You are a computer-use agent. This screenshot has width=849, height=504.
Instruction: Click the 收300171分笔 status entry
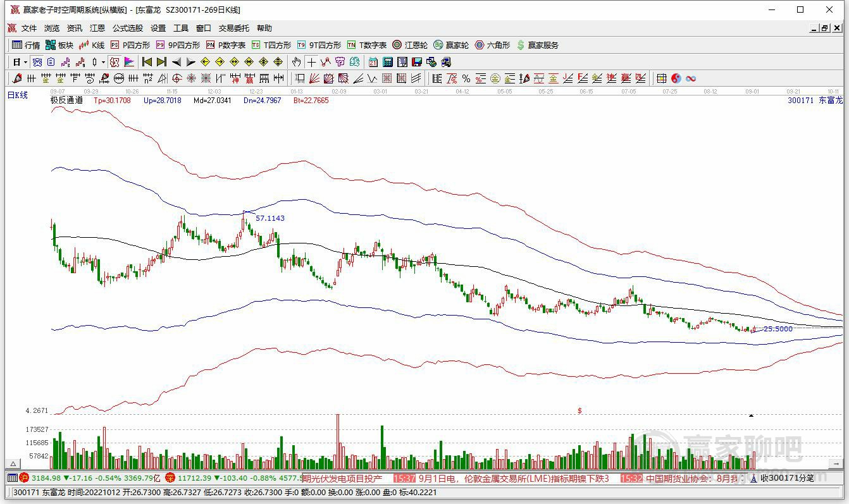pos(786,478)
